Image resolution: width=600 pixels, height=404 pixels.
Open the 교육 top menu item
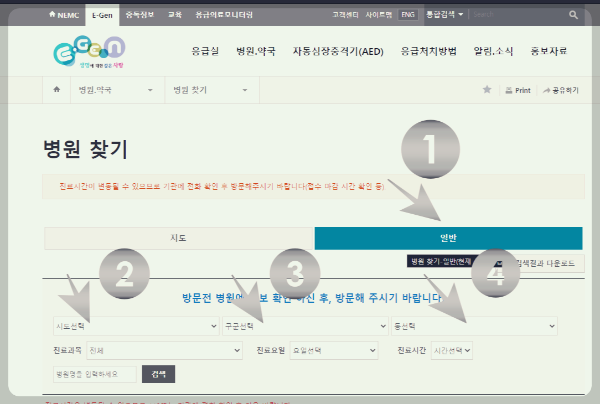(175, 15)
